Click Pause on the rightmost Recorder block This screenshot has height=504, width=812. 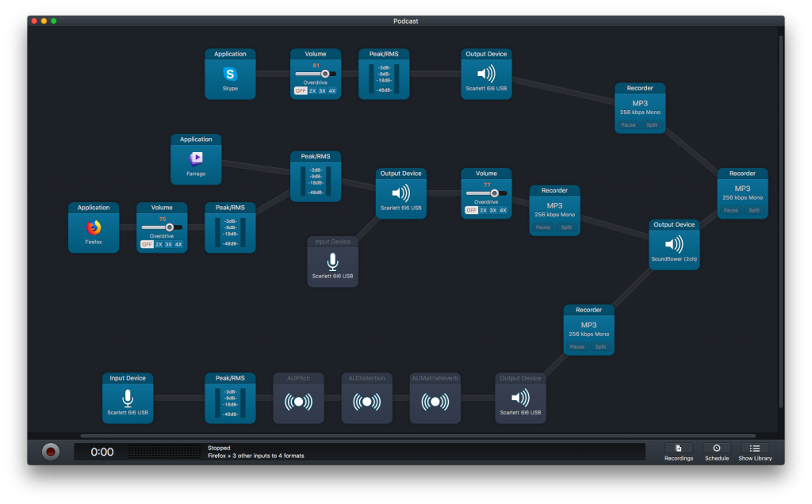[730, 211]
